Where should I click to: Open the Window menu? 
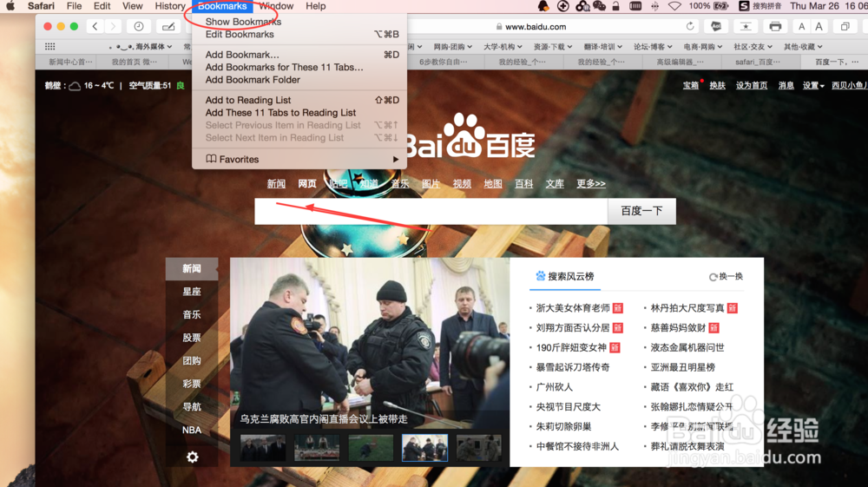pyautogui.click(x=276, y=6)
